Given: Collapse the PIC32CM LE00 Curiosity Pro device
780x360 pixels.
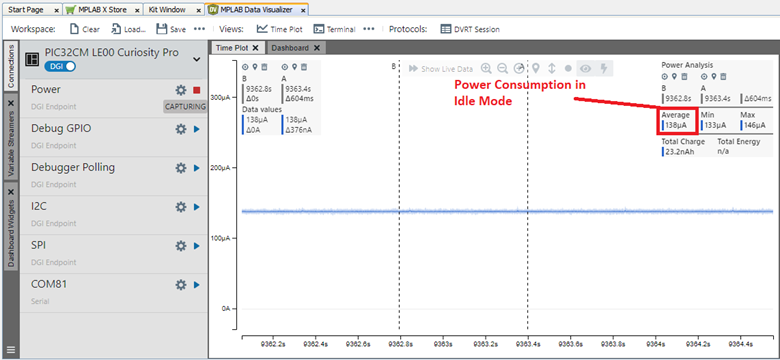Looking at the screenshot, I should (x=197, y=60).
